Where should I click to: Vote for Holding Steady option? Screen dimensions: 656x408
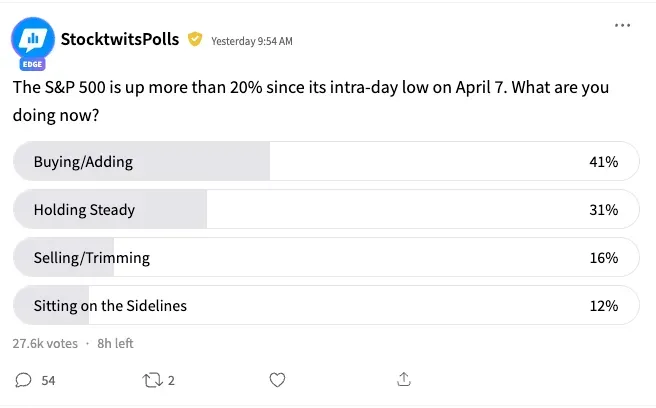click(x=326, y=209)
